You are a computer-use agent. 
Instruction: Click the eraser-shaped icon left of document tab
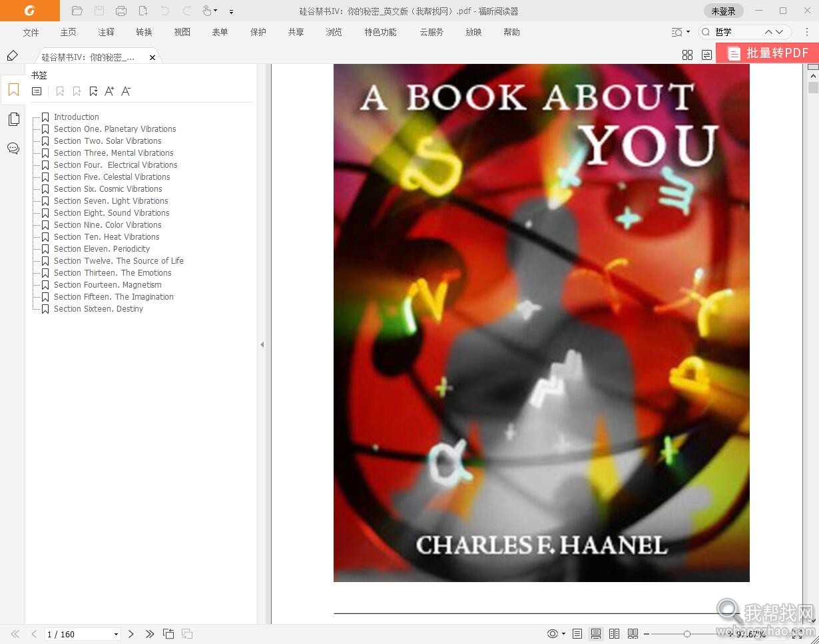click(x=12, y=55)
